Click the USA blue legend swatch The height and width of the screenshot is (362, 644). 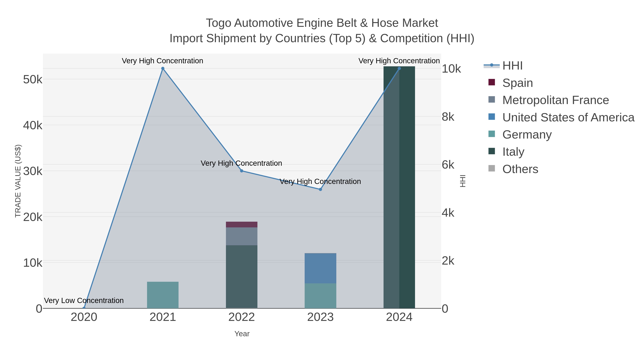click(492, 117)
